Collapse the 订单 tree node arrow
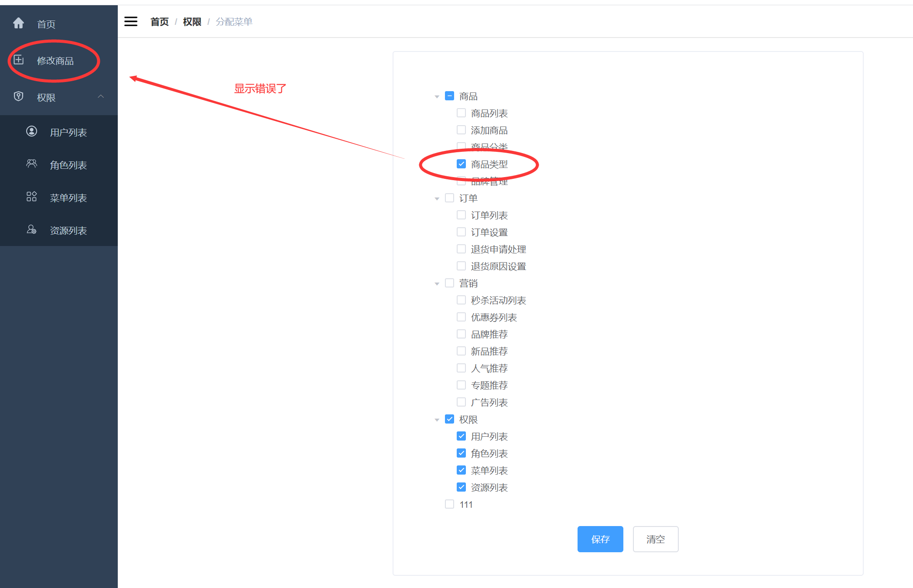The height and width of the screenshot is (588, 913). tap(437, 198)
